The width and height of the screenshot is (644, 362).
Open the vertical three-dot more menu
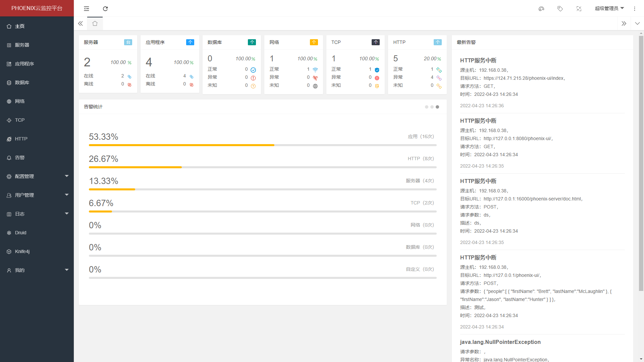pyautogui.click(x=635, y=9)
